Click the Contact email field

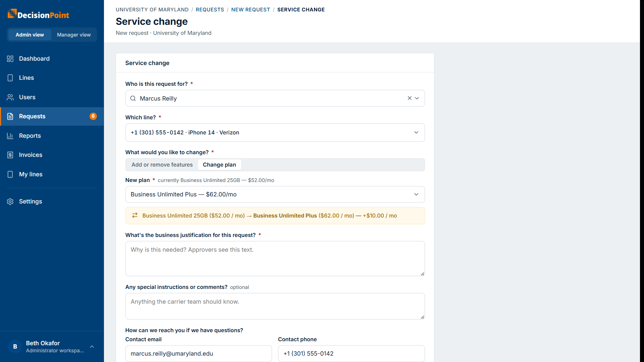[199, 354]
